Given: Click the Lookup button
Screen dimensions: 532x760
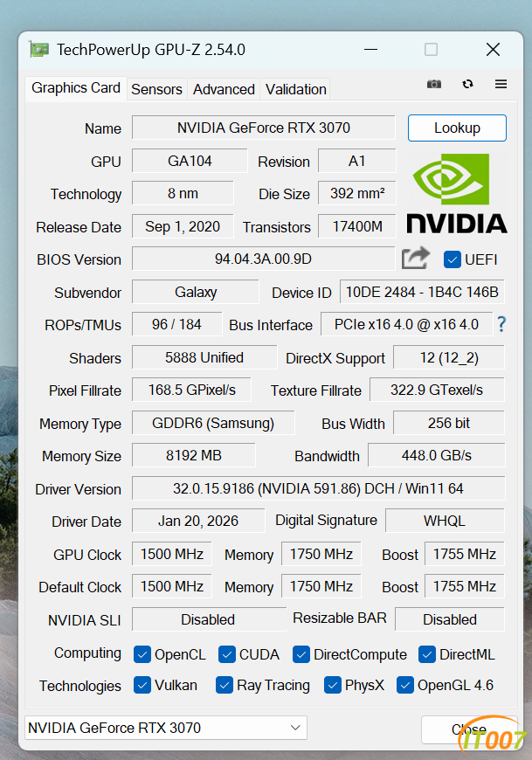Looking at the screenshot, I should pos(457,128).
